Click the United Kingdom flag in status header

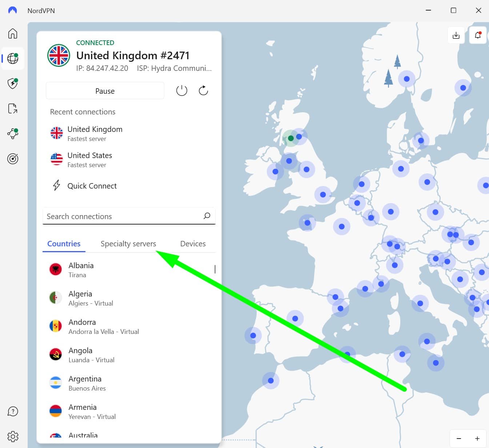click(x=59, y=56)
